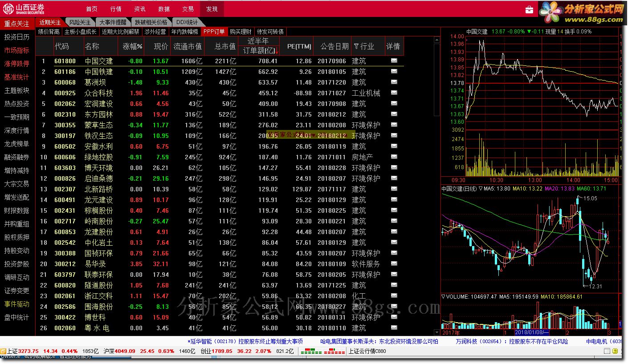628x364 pixels.
Task: Open 龙虎榜单 in the left sidebar
Action: (x=17, y=144)
